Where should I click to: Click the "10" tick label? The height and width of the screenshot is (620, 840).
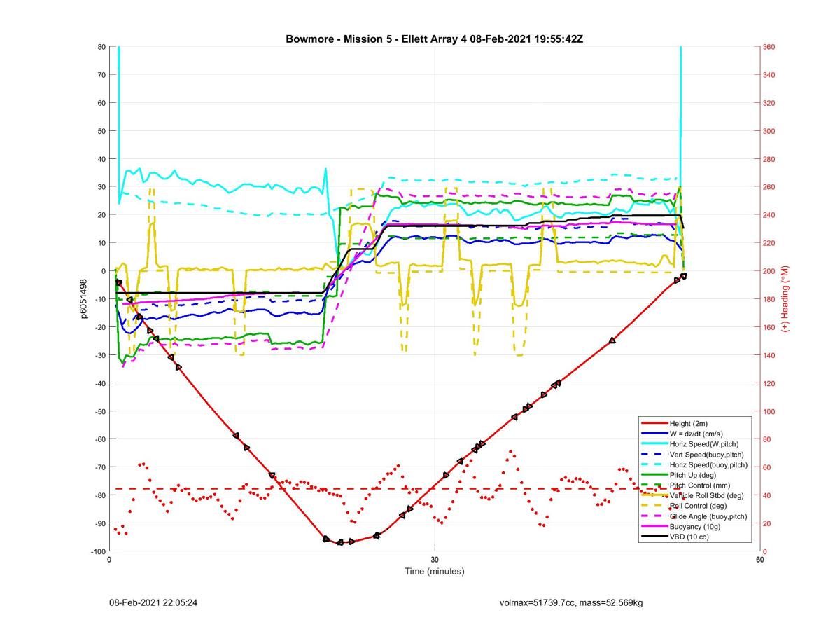(101, 243)
